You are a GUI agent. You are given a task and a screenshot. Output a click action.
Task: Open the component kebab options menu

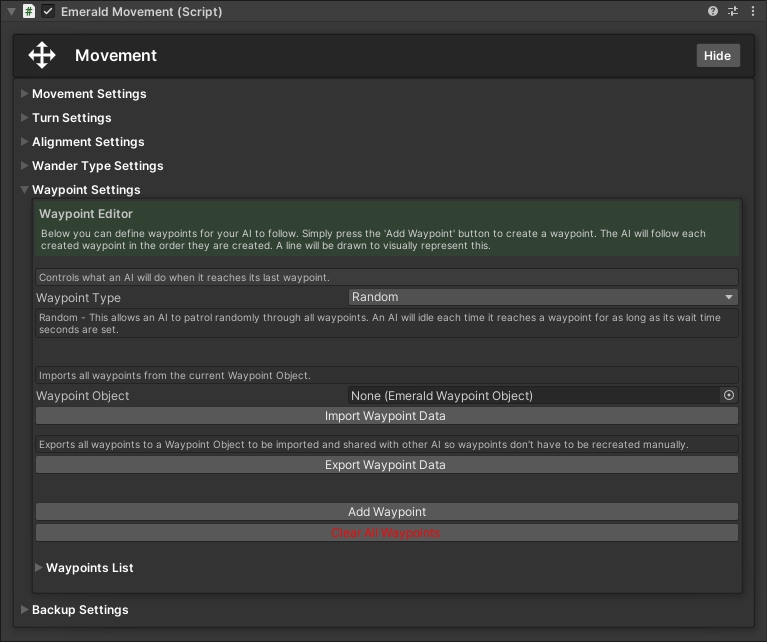tap(753, 12)
